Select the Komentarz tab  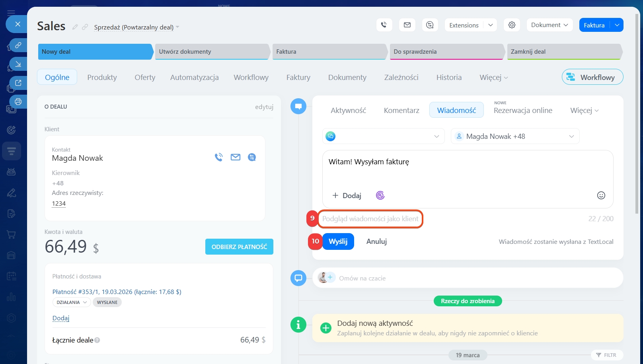pos(401,110)
